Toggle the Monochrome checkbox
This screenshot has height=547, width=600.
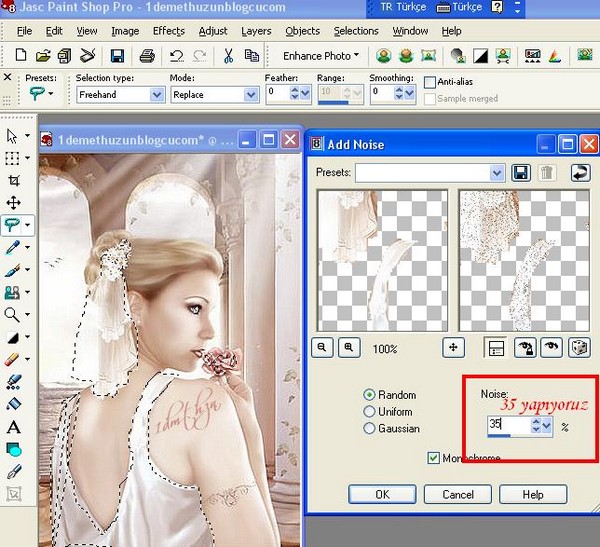pyautogui.click(x=433, y=457)
